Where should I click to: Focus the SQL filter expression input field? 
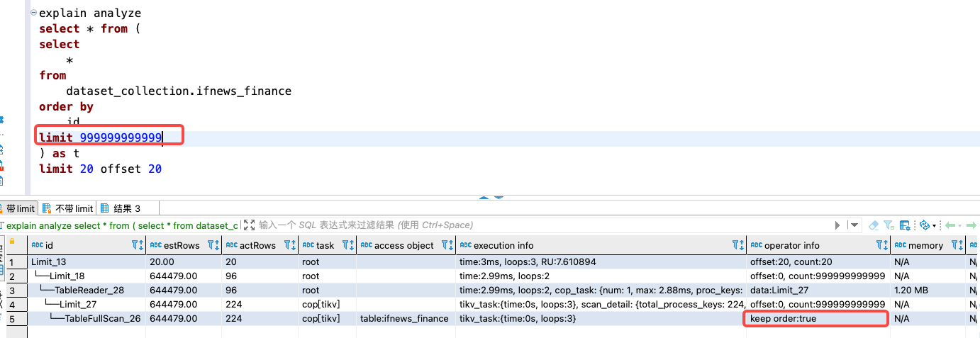tap(542, 225)
